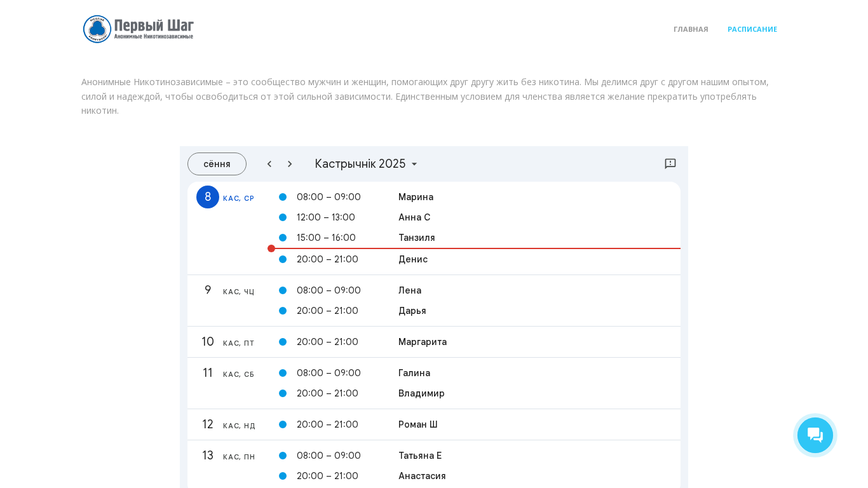This screenshot has height=488, width=868.
Task: Open the Главная menu item
Action: (691, 29)
